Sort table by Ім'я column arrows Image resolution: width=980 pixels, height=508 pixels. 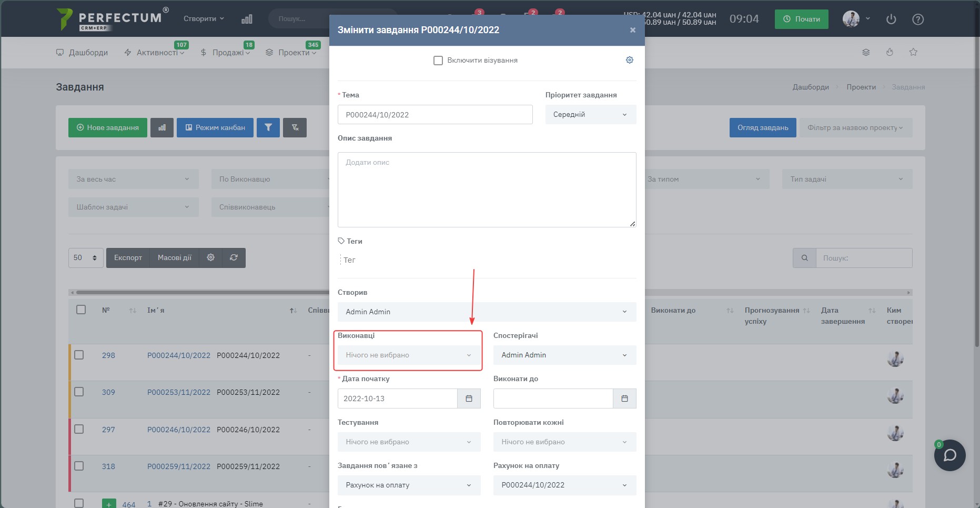[294, 311]
